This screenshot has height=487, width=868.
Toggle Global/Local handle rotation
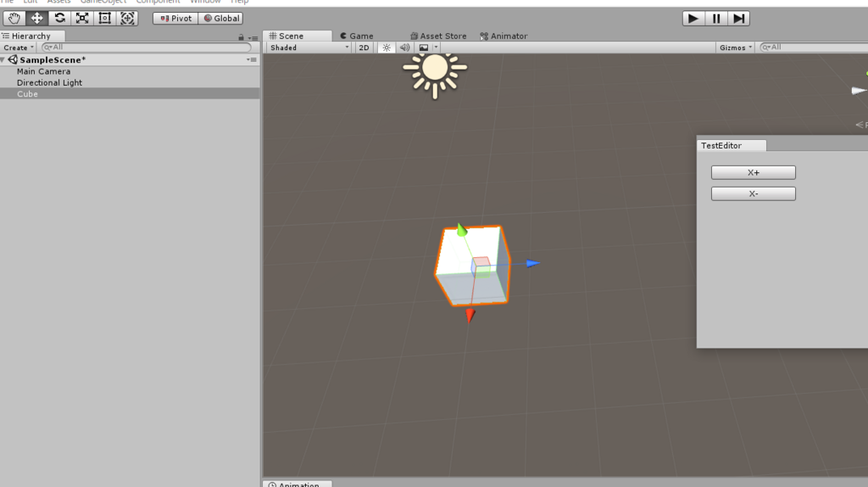tap(221, 19)
